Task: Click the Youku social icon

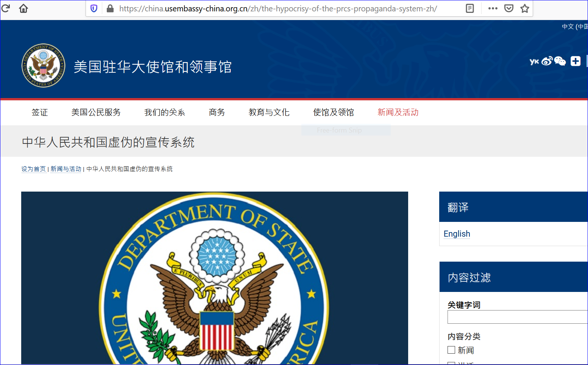Action: (534, 61)
